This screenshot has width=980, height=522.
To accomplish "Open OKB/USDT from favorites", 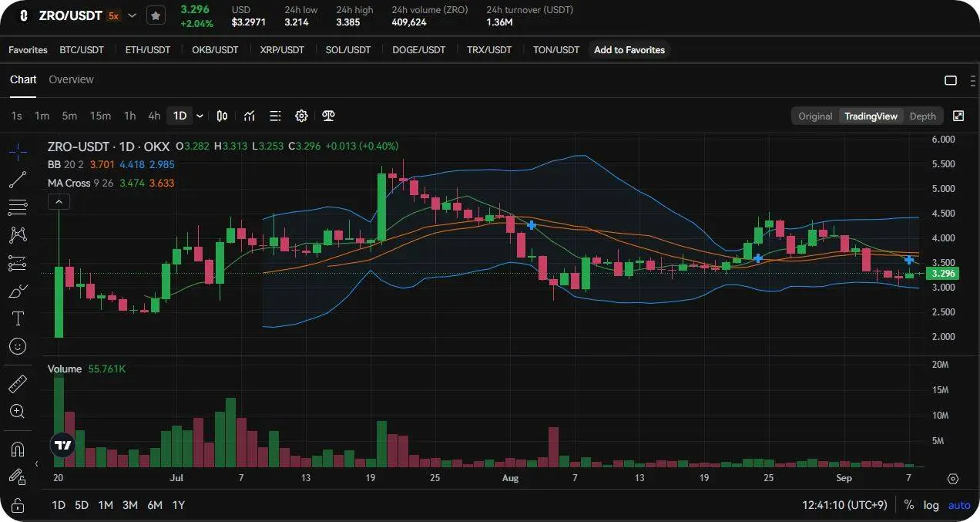I will 215,49.
